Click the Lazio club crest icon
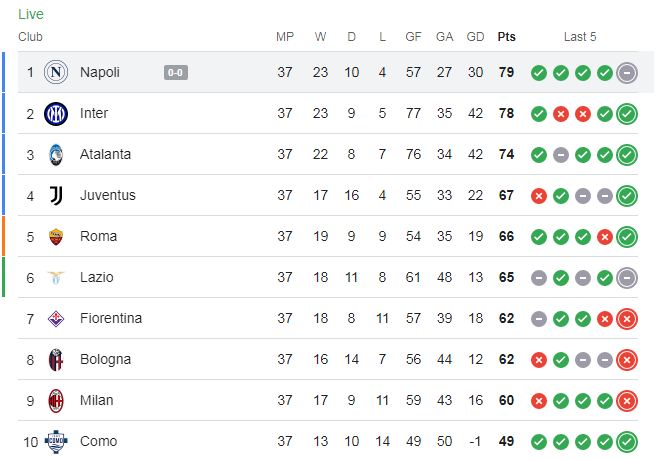Screen dimensions: 666x459 pyautogui.click(x=56, y=277)
